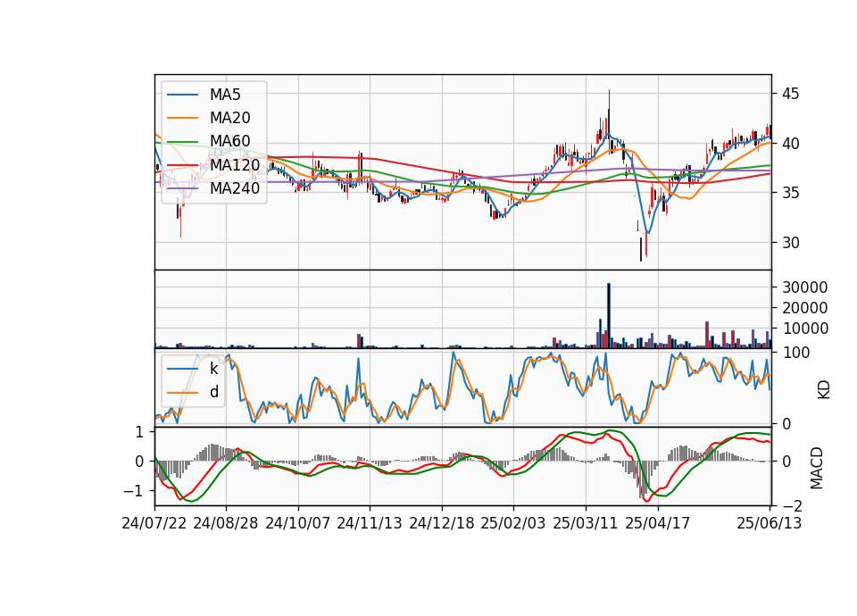Click the MA5 legend label
This screenshot has width=857, height=616.
225,95
